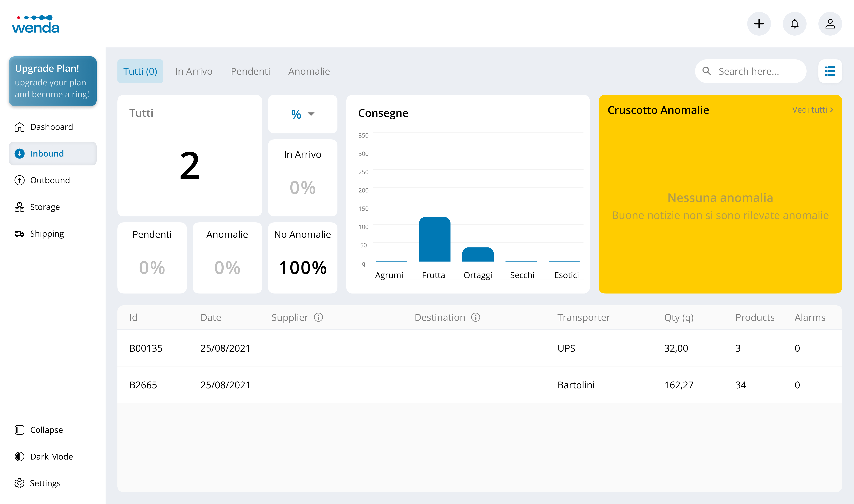Click Collapse label in sidebar
Screen dimensions: 854x504
[46, 430]
